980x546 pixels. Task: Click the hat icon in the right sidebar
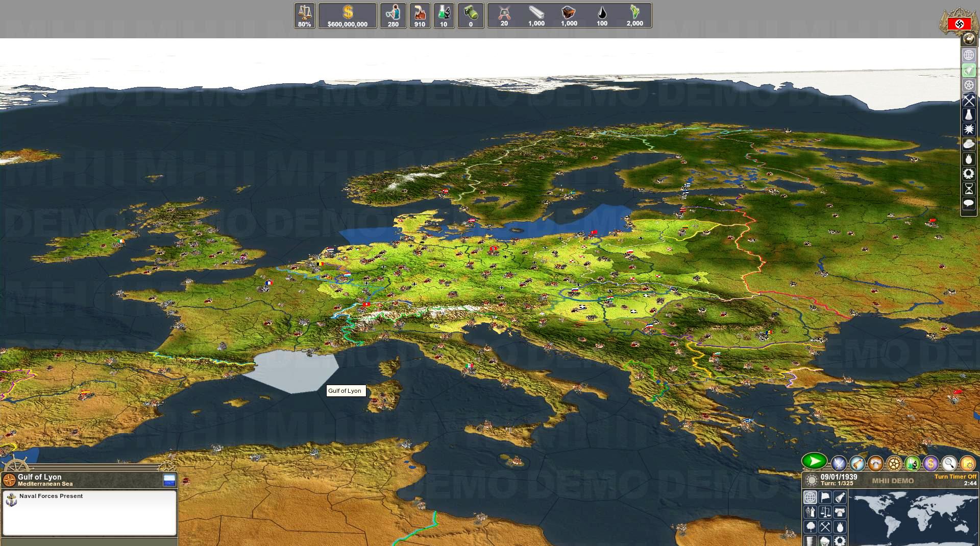969,145
